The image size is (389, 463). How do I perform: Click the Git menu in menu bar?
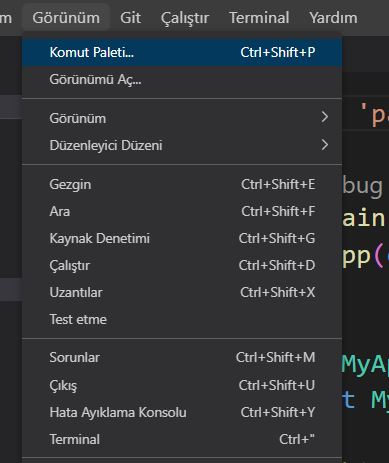click(130, 18)
